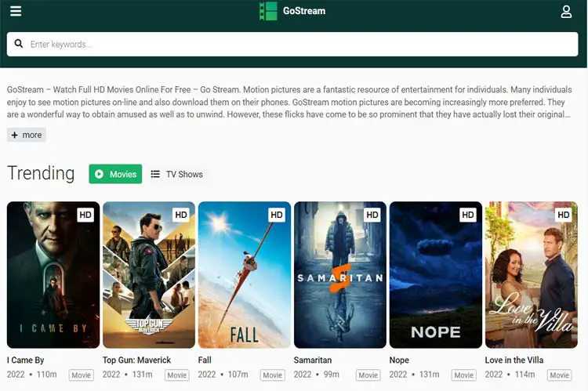Click the HD badge on Samaritan poster
The height and width of the screenshot is (391, 588).
coord(372,215)
